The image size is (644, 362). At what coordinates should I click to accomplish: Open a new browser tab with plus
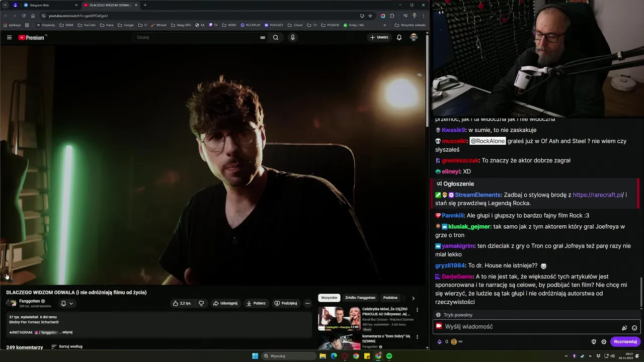click(145, 5)
